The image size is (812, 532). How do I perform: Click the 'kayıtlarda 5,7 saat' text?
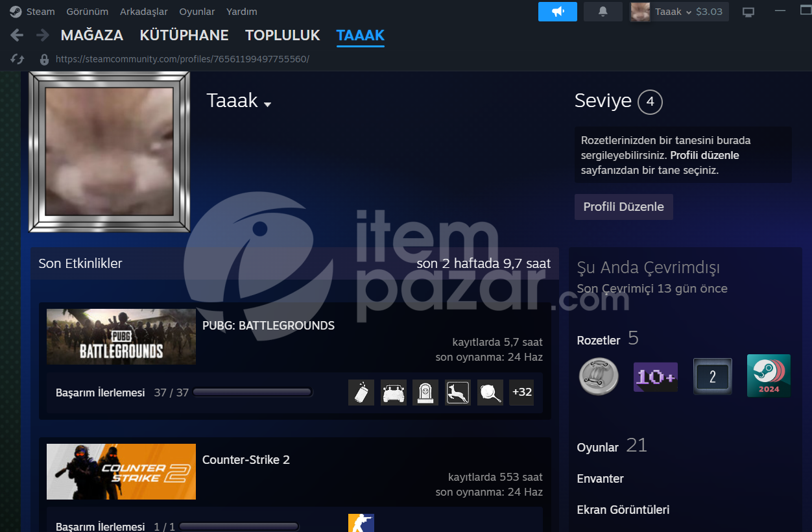[497, 342]
